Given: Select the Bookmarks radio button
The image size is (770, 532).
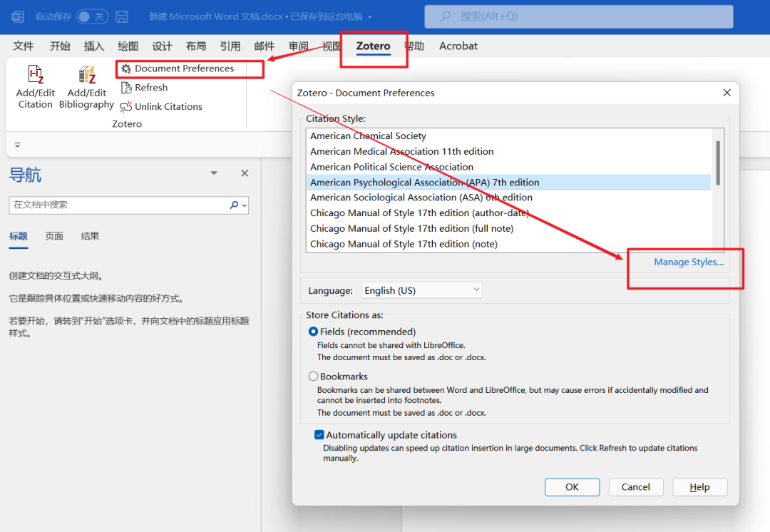Looking at the screenshot, I should pyautogui.click(x=313, y=377).
